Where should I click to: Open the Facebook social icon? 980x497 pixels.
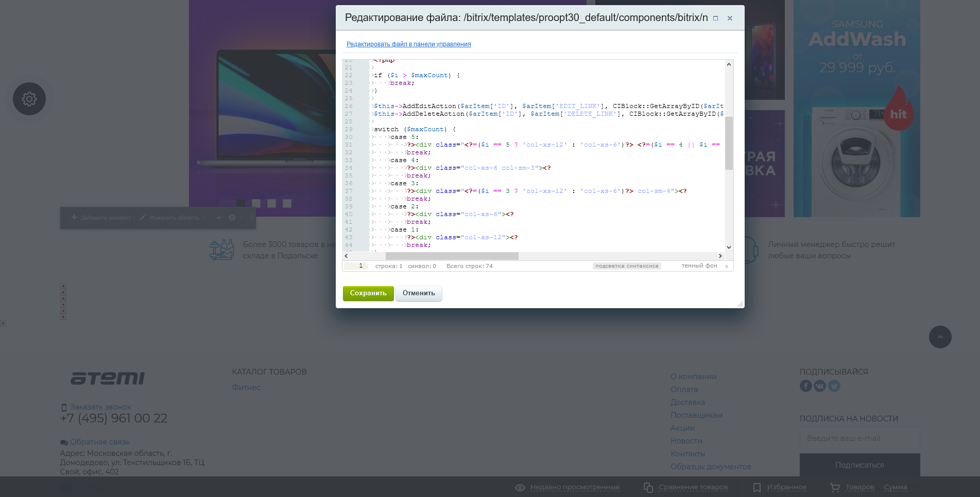tap(806, 386)
